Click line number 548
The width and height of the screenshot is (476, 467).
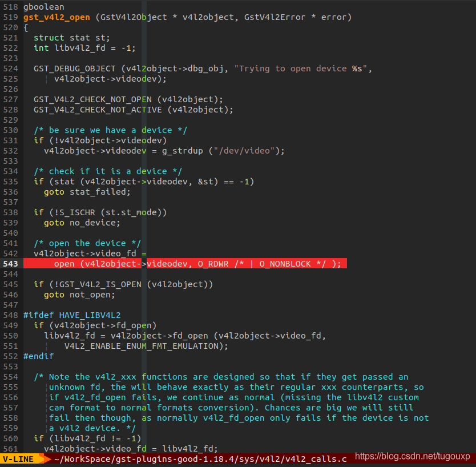(11, 315)
